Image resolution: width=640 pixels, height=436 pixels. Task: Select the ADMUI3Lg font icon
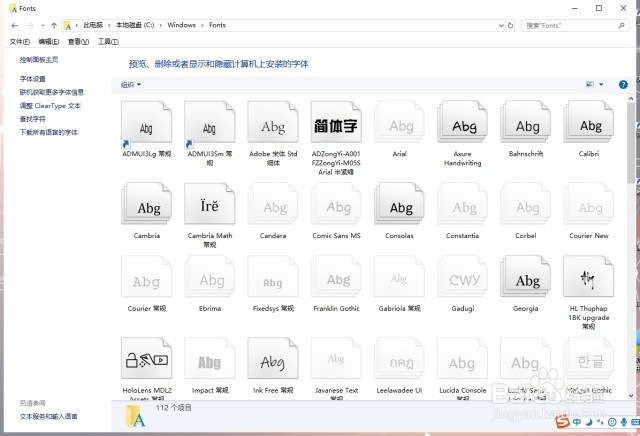point(147,122)
